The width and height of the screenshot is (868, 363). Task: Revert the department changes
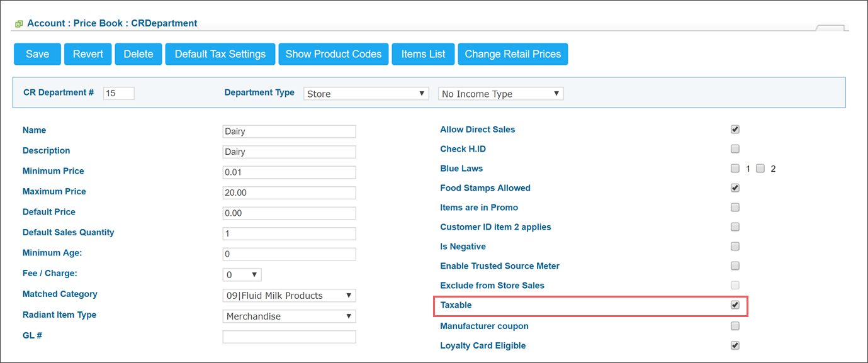click(88, 54)
